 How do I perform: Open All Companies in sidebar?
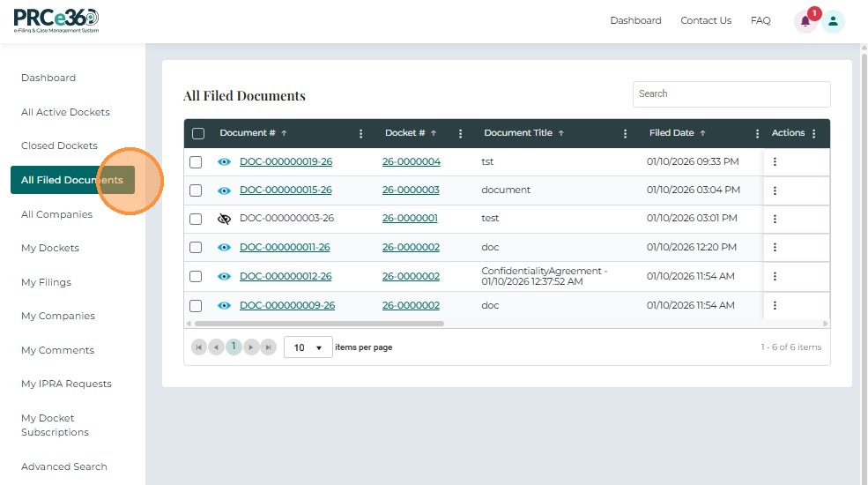56,214
